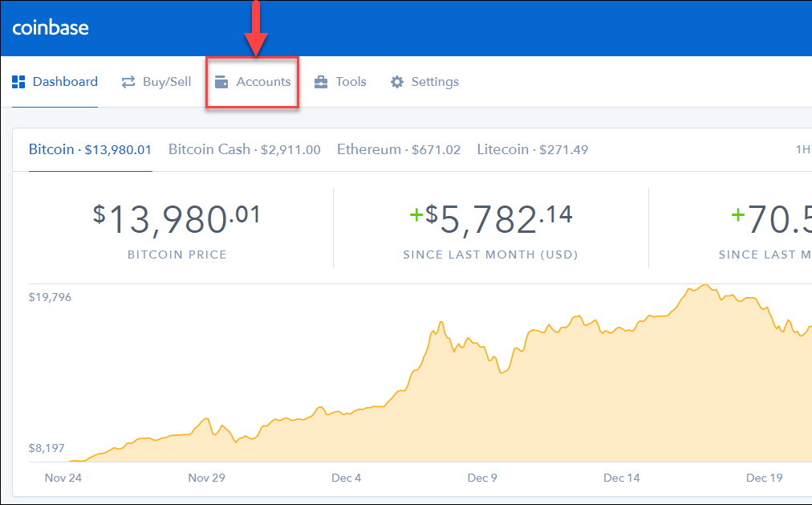This screenshot has height=505, width=812.
Task: Click the Dec 4 date label
Action: [x=347, y=478]
